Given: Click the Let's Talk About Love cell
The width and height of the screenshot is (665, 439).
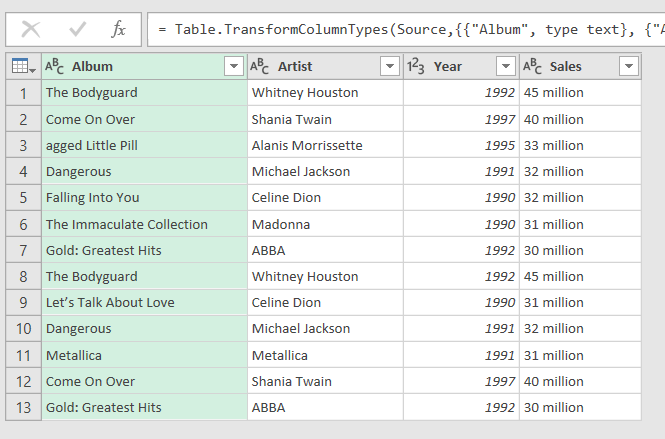Looking at the screenshot, I should 145,303.
